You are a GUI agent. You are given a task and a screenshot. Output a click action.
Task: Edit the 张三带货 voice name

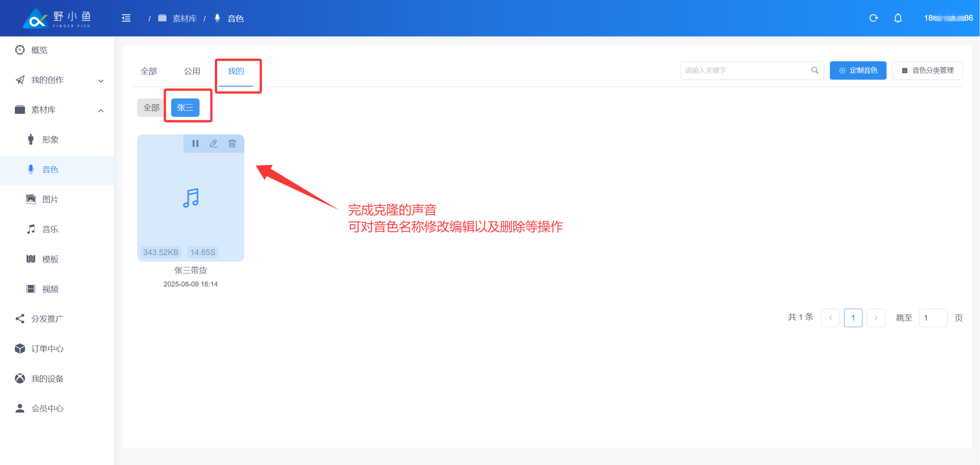[214, 144]
